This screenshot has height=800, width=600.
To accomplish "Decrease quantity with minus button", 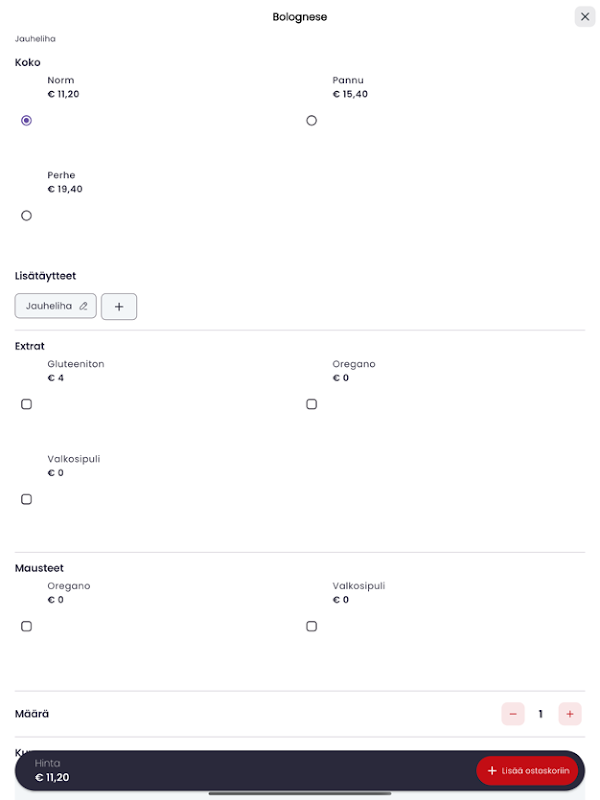I will click(513, 714).
